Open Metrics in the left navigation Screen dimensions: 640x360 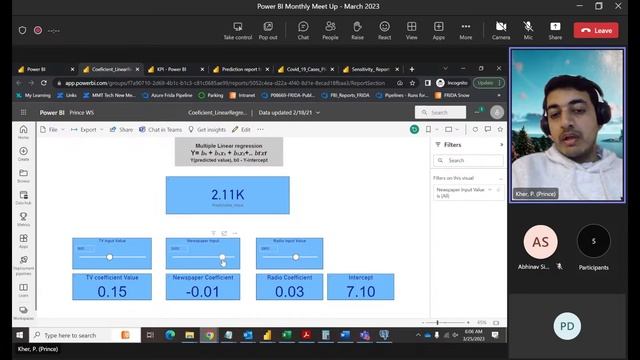23,219
